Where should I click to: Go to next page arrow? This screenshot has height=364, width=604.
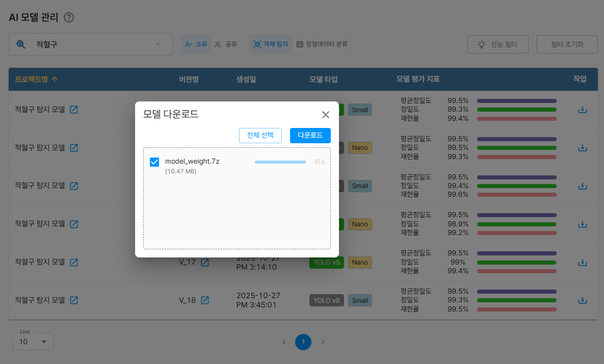point(322,342)
